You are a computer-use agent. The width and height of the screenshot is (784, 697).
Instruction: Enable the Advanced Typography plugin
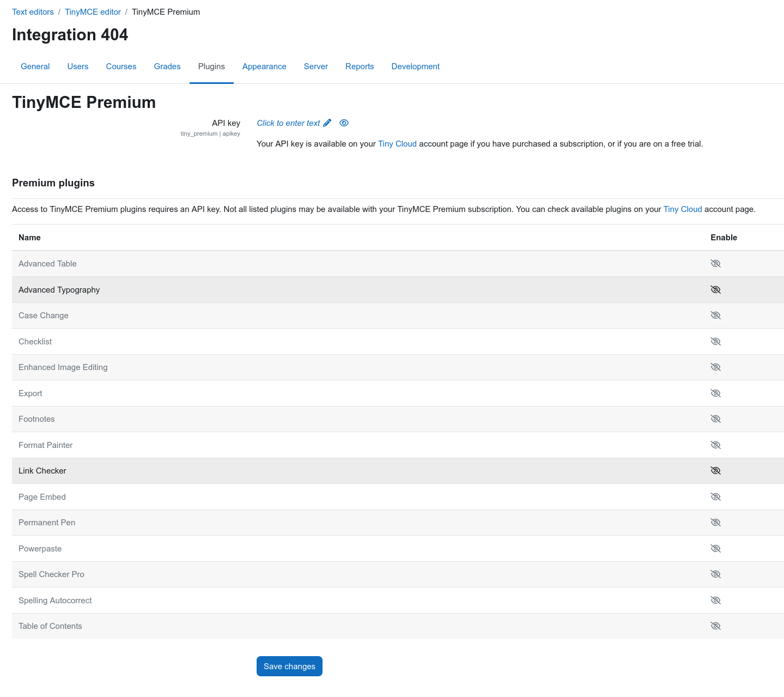click(716, 290)
